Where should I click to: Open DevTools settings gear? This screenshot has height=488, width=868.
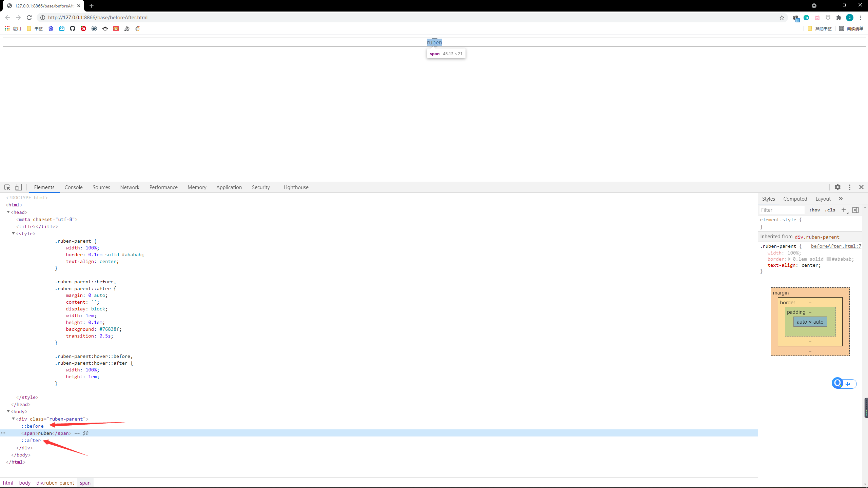pos(837,187)
